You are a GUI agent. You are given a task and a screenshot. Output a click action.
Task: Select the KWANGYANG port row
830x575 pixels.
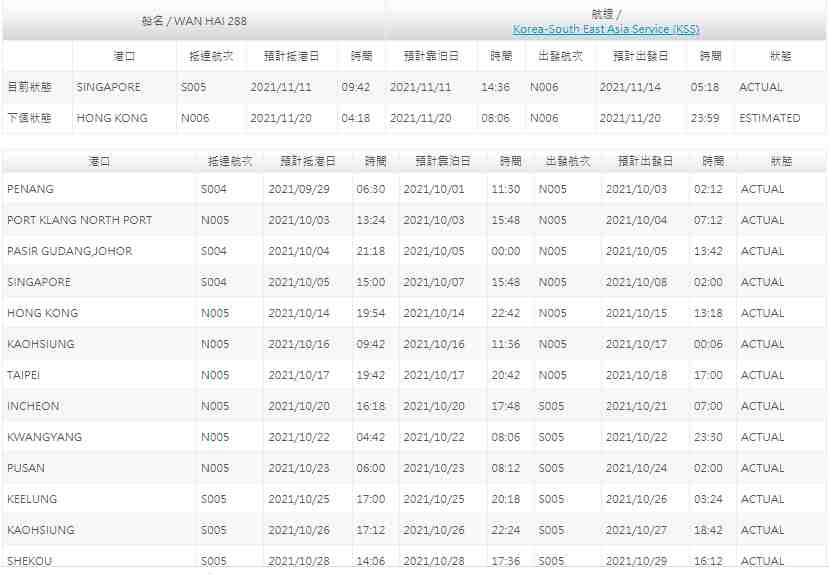point(414,437)
